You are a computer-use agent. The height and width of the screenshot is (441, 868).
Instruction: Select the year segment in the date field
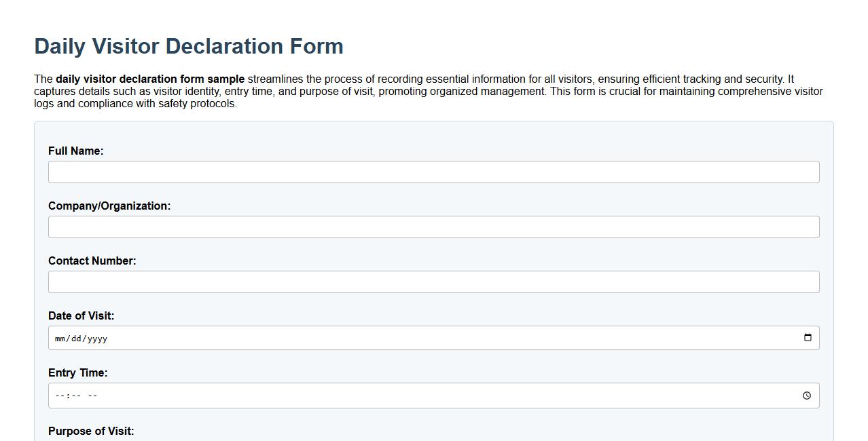pyautogui.click(x=96, y=338)
